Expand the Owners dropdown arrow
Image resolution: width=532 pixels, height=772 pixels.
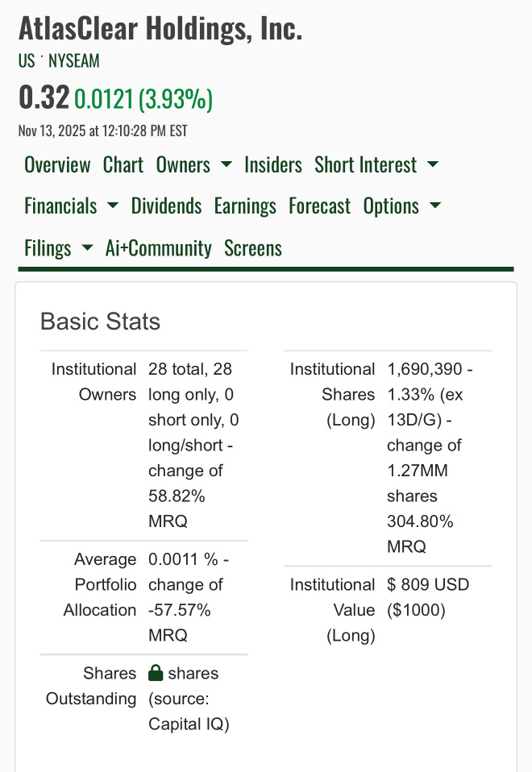point(227,164)
